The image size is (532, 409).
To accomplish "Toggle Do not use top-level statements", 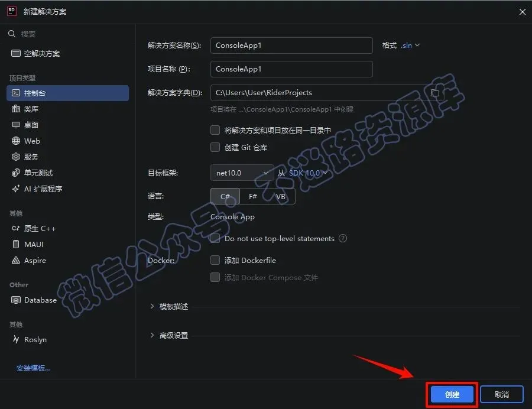I will pos(215,238).
